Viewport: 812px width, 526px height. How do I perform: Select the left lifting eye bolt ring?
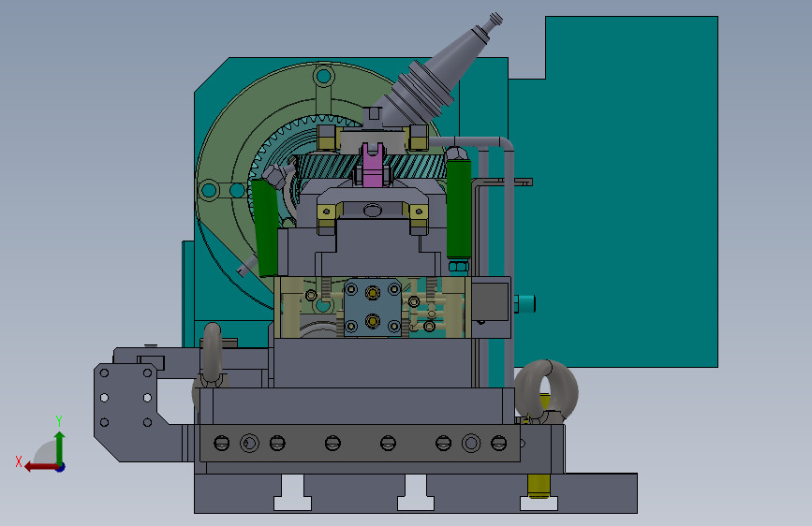212,352
